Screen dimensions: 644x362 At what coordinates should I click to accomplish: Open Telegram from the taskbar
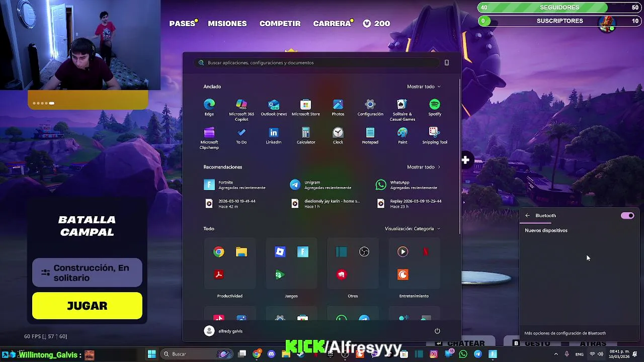tap(478, 354)
